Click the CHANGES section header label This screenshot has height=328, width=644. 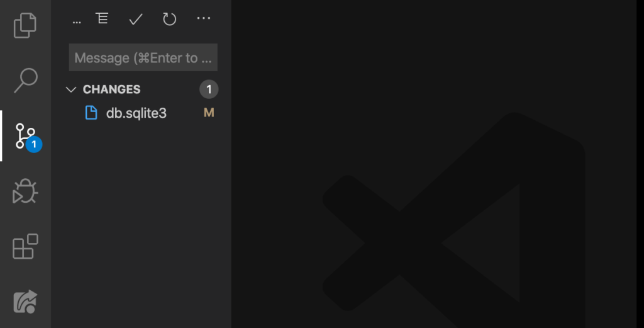pos(112,89)
